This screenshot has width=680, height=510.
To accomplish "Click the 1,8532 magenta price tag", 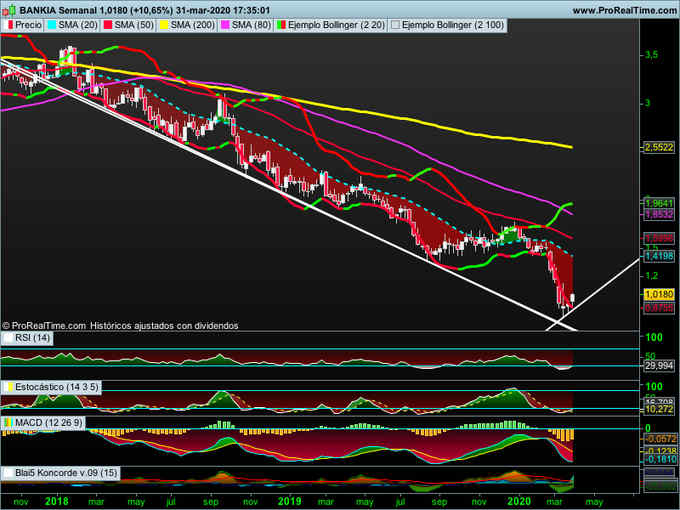I will [x=659, y=214].
